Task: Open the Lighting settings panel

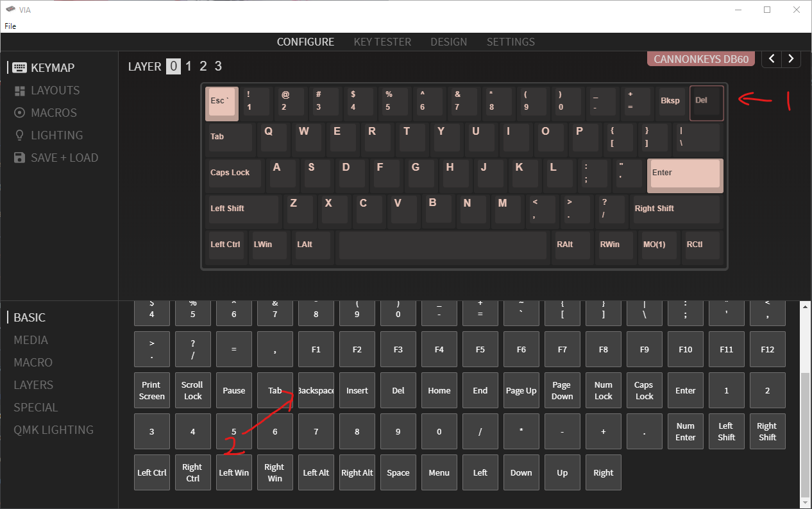Action: [x=56, y=135]
